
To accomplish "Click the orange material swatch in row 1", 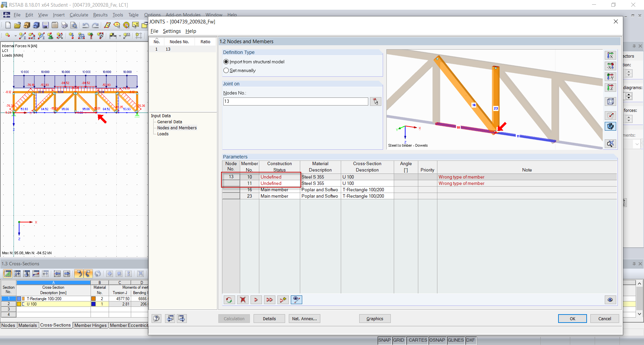I will (94, 299).
